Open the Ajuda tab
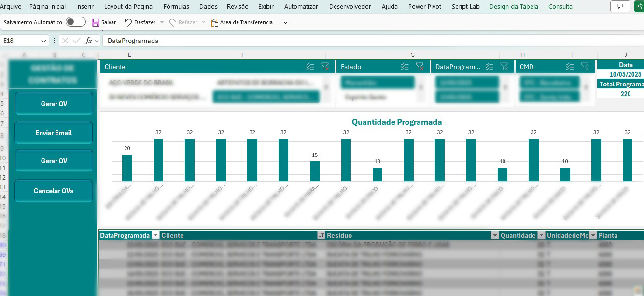 (x=390, y=6)
